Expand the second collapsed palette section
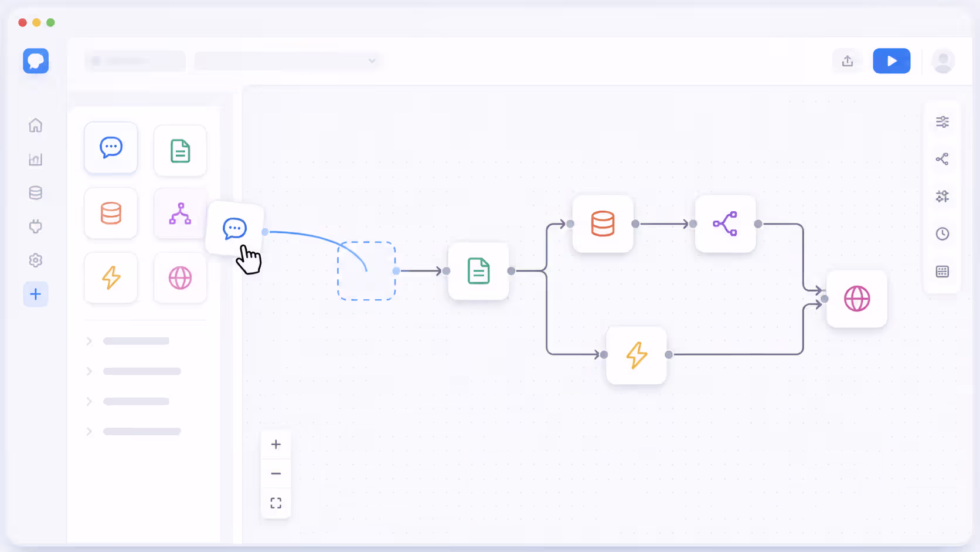Viewport: 980px width, 552px height. tap(89, 371)
